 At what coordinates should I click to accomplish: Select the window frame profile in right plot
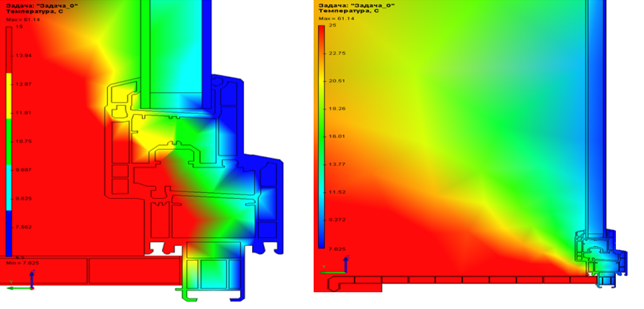tap(598, 255)
